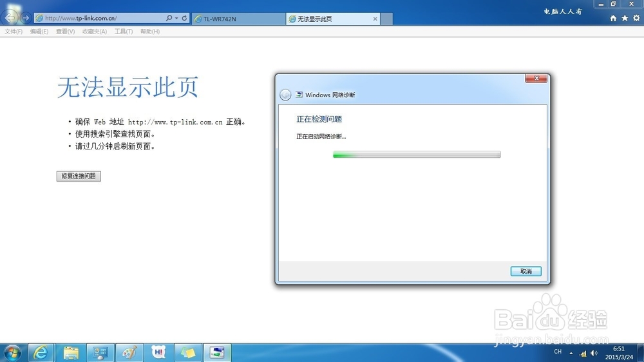Open the H! application taskbar icon
This screenshot has height=362, width=644.
[158, 352]
